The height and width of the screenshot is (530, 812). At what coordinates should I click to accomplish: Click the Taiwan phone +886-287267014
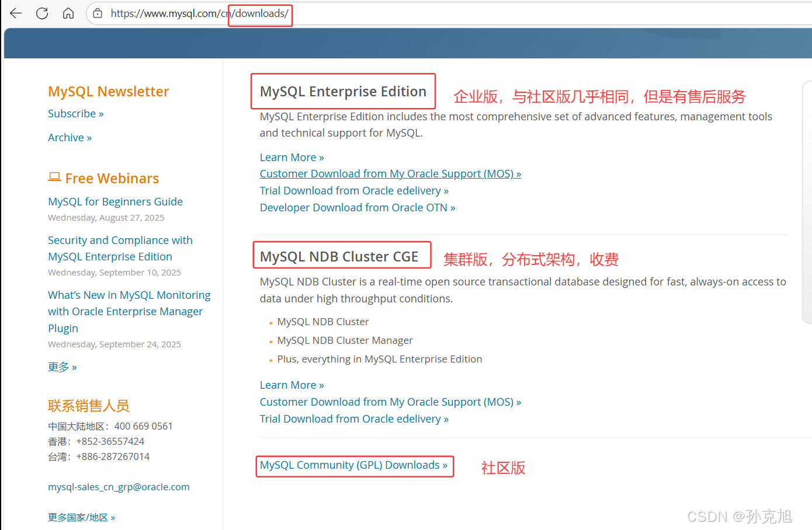113,456
